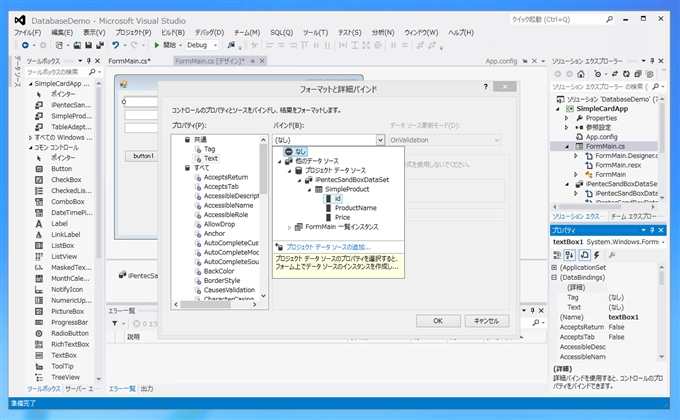Screen dimensions: 680x420
Task: Switch to the Output tab at bottom
Action: pyautogui.click(x=147, y=389)
